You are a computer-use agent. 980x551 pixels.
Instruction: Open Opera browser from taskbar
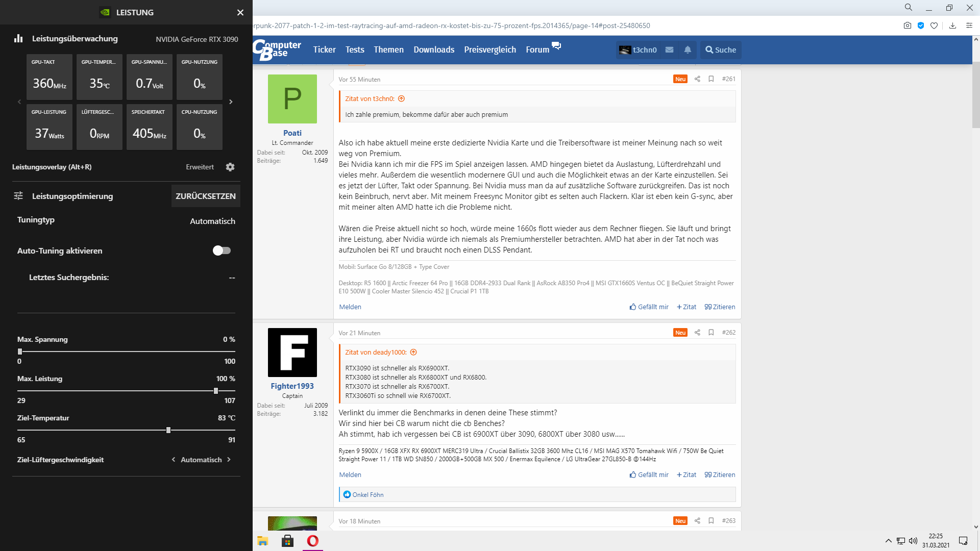(312, 541)
